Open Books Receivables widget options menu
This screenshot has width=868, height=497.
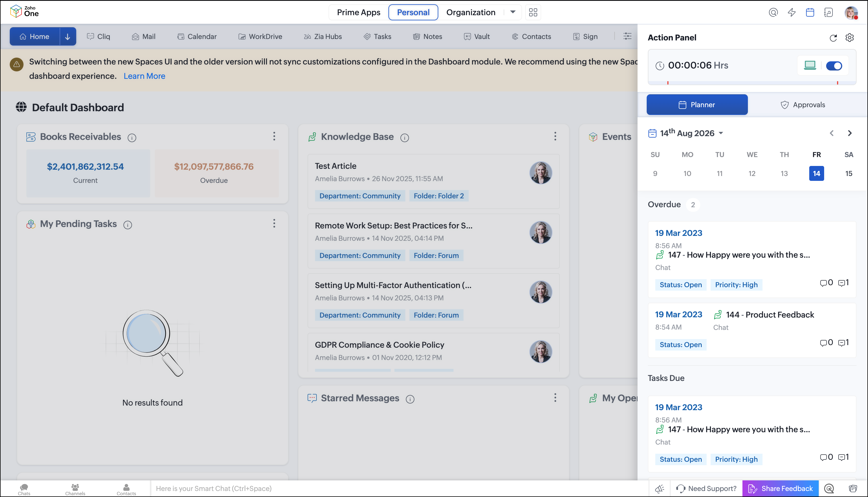274,136
